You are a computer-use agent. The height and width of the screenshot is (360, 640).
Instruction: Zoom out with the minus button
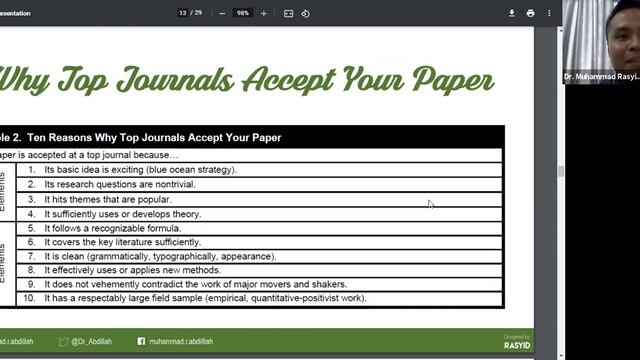pos(222,13)
